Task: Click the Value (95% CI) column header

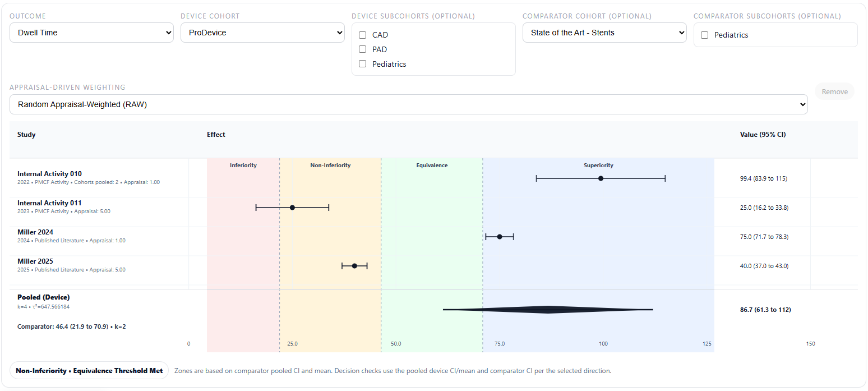Action: pos(763,135)
